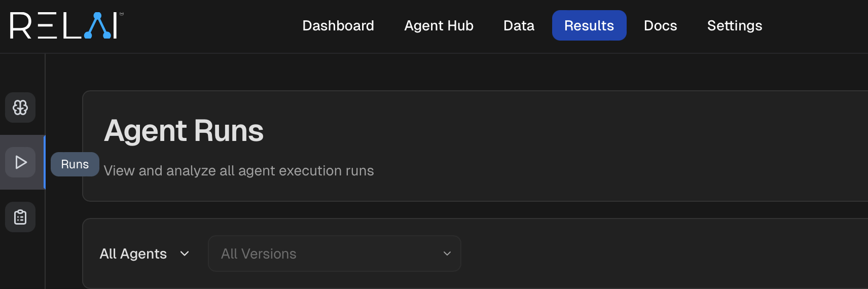This screenshot has height=289, width=868.
Task: Click the All Versions placeholder text
Action: pyautogui.click(x=259, y=254)
